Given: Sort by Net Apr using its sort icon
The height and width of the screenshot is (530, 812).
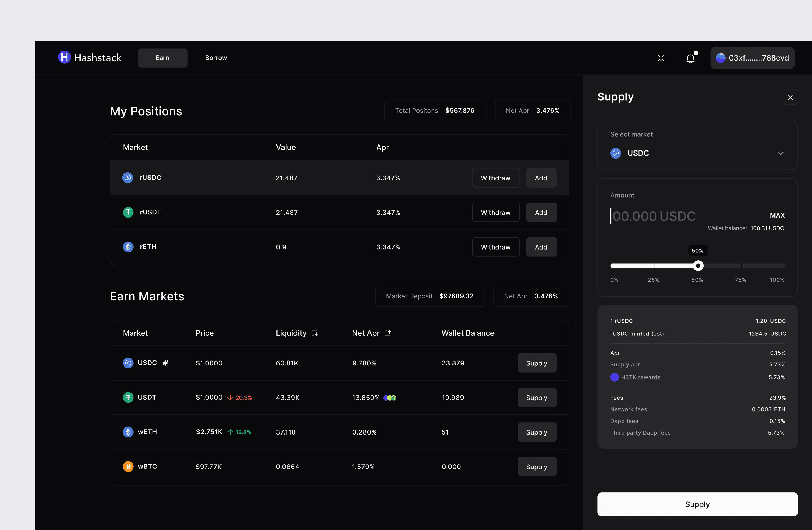Looking at the screenshot, I should tap(388, 333).
